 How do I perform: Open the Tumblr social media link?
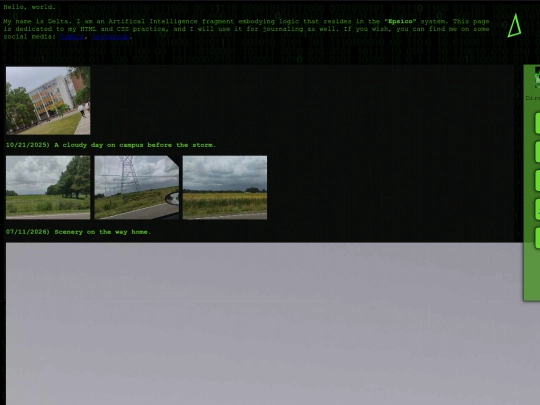tap(72, 37)
